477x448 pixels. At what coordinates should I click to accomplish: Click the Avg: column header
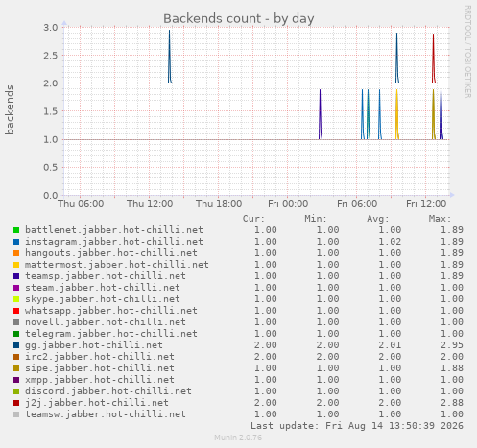coord(378,219)
